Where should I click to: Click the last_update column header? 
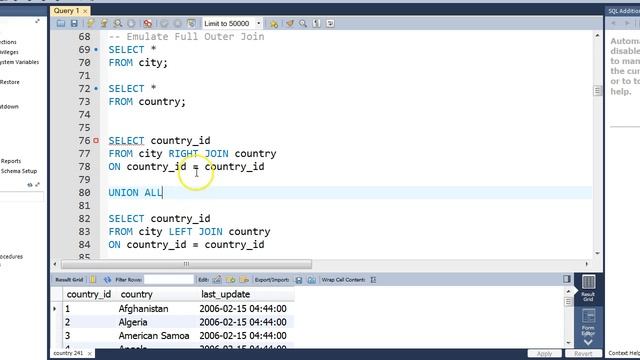(225, 294)
